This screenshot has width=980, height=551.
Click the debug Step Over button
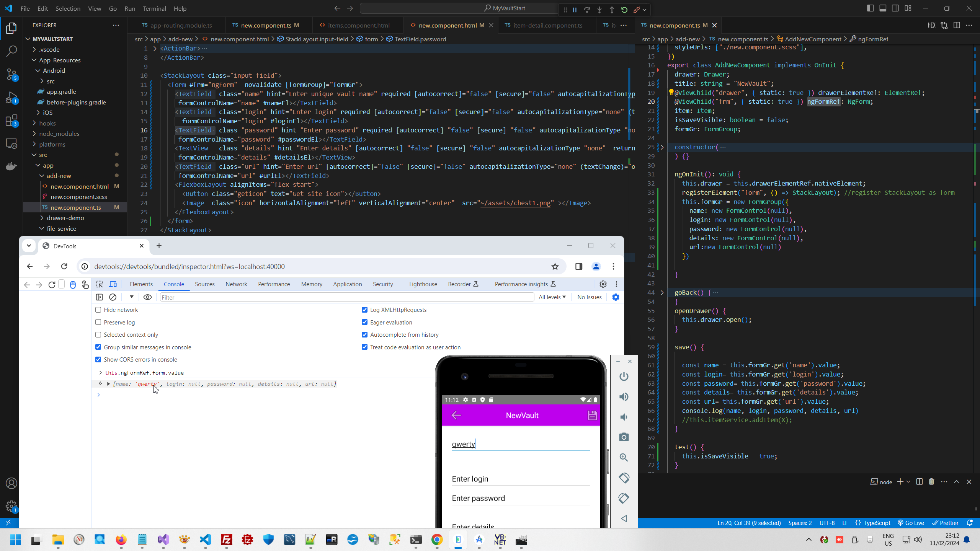coord(587,10)
